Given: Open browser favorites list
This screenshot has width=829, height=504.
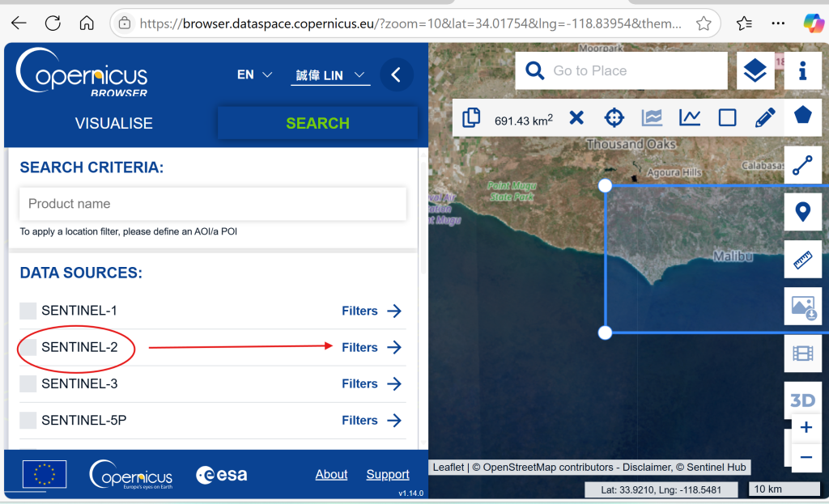Looking at the screenshot, I should pyautogui.click(x=744, y=23).
